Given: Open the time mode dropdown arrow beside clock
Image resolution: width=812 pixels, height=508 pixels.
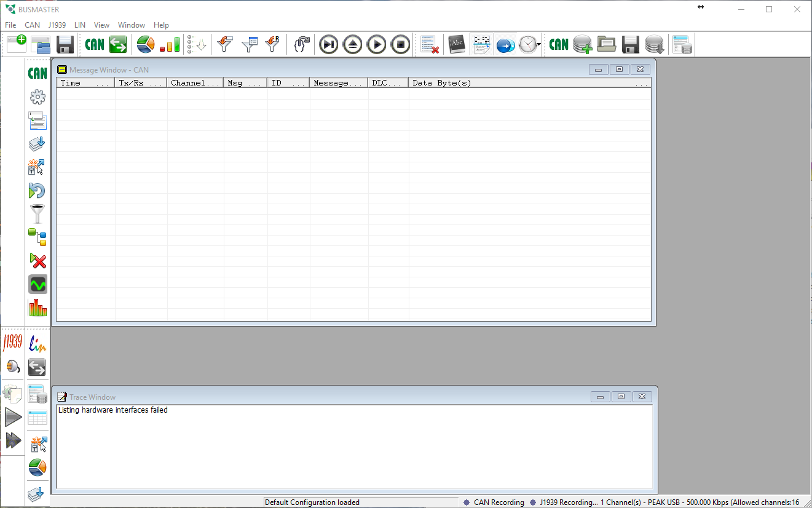Looking at the screenshot, I should pyautogui.click(x=539, y=44).
